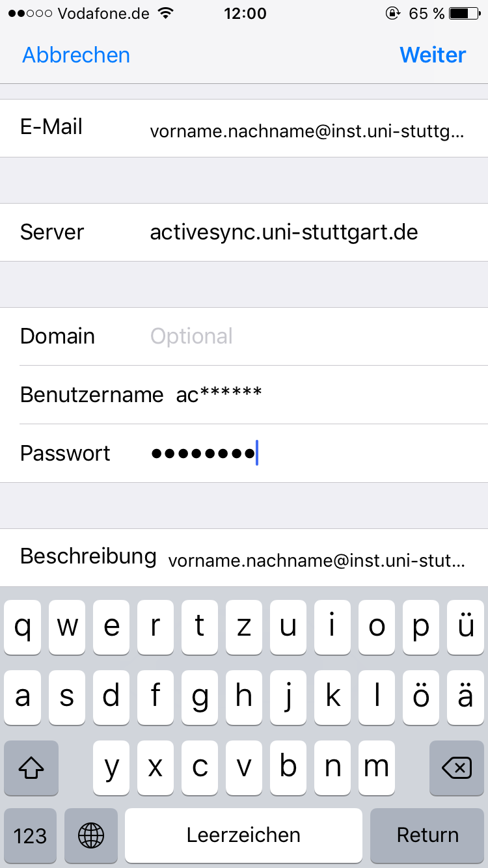This screenshot has width=488, height=868.
Task: Tap Weiter to continue
Action: [433, 55]
